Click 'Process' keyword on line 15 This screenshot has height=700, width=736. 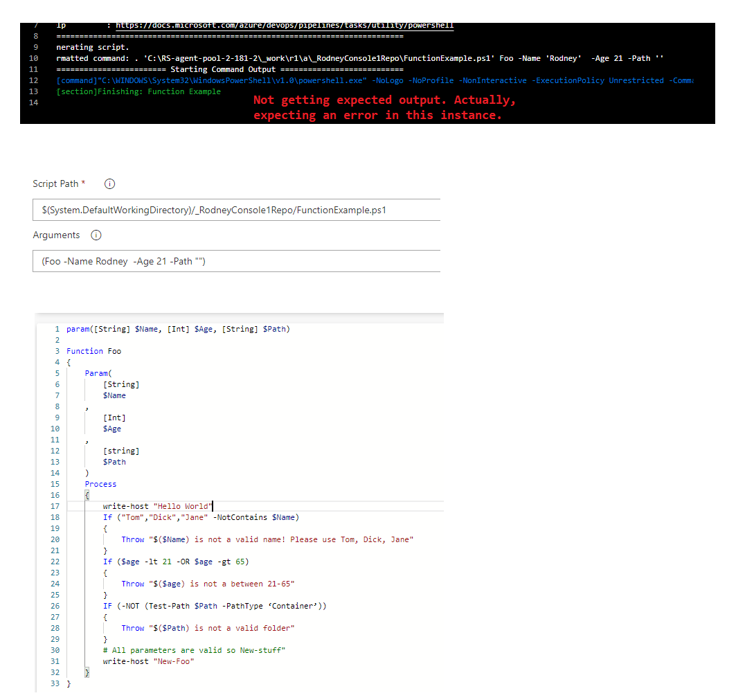100,485
